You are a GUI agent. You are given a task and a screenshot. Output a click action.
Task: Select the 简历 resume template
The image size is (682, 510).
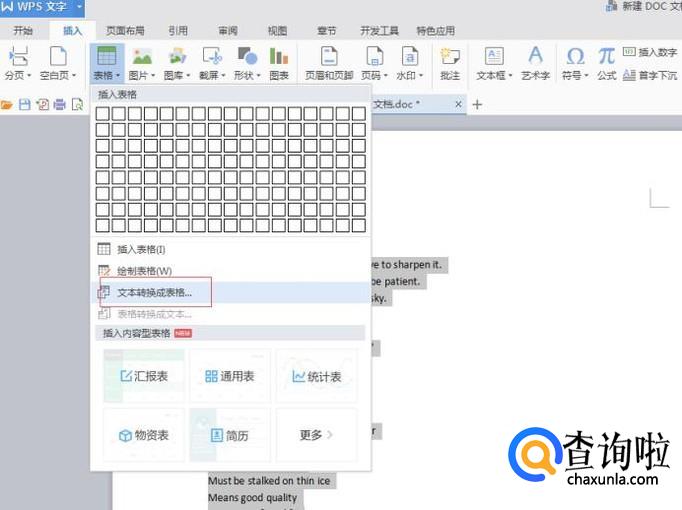(230, 435)
